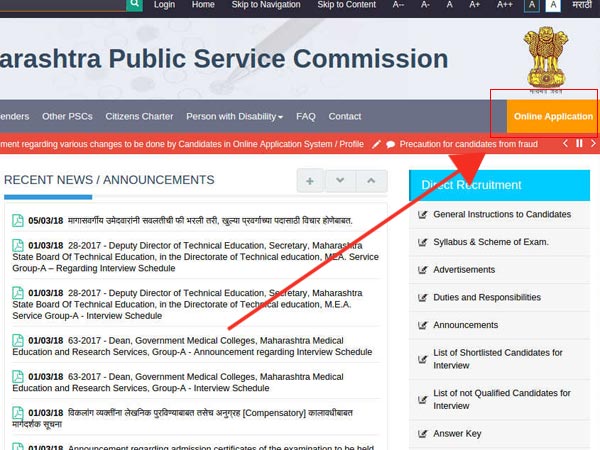Click edit icon beside Advertisements
Image resolution: width=600 pixels, height=450 pixels.
pyautogui.click(x=422, y=270)
